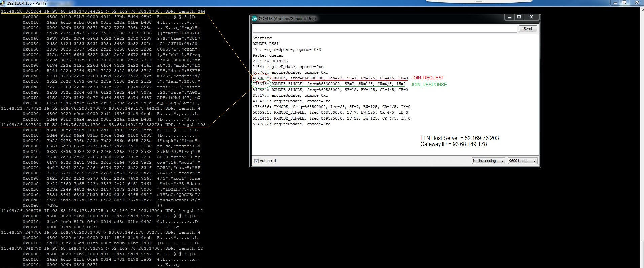This screenshot has width=644, height=268.
Task: Click the '840884: RXMODE_SINGLE' line
Action: 330,90
